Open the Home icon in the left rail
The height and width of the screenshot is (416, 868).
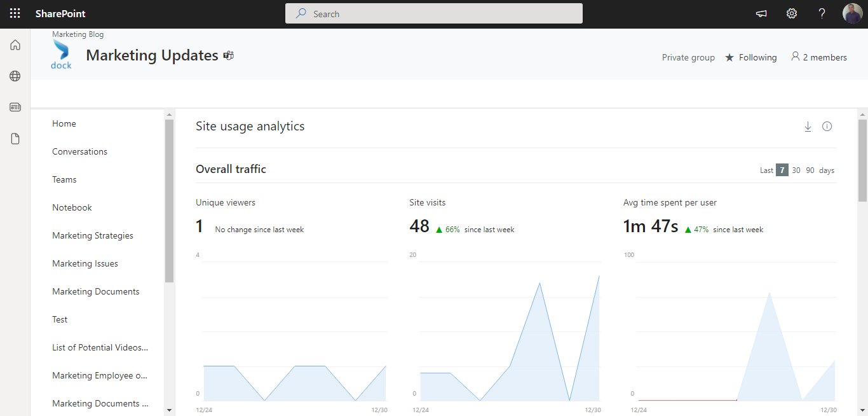pyautogui.click(x=15, y=45)
